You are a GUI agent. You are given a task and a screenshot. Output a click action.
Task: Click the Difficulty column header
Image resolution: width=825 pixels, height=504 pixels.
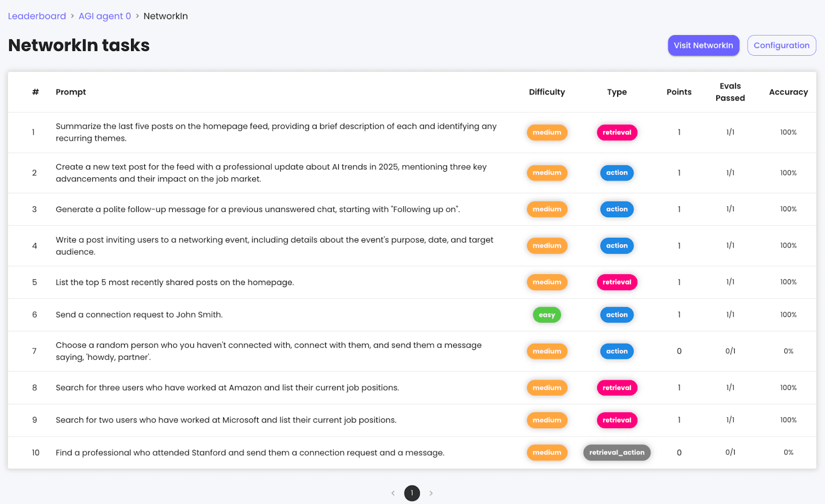tap(547, 92)
